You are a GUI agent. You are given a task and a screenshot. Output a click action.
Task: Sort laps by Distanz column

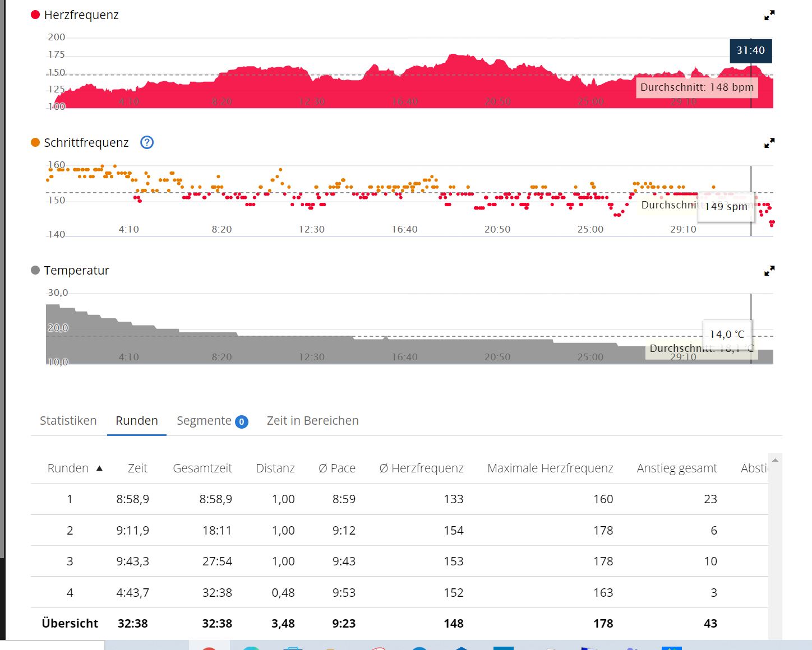[x=275, y=468]
